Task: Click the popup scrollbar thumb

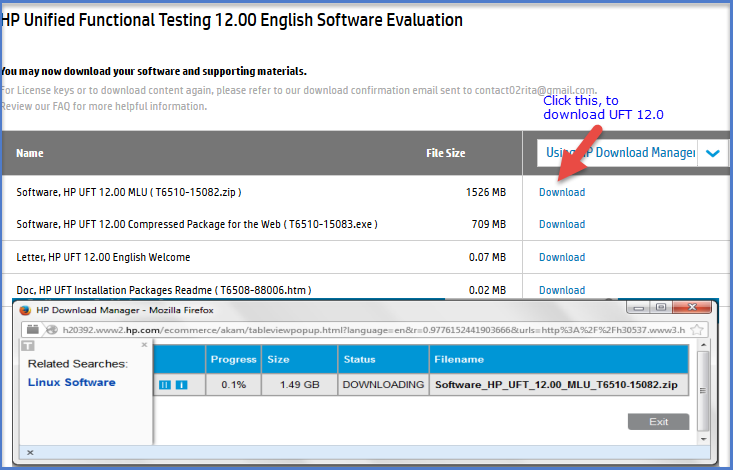Action: (x=703, y=390)
